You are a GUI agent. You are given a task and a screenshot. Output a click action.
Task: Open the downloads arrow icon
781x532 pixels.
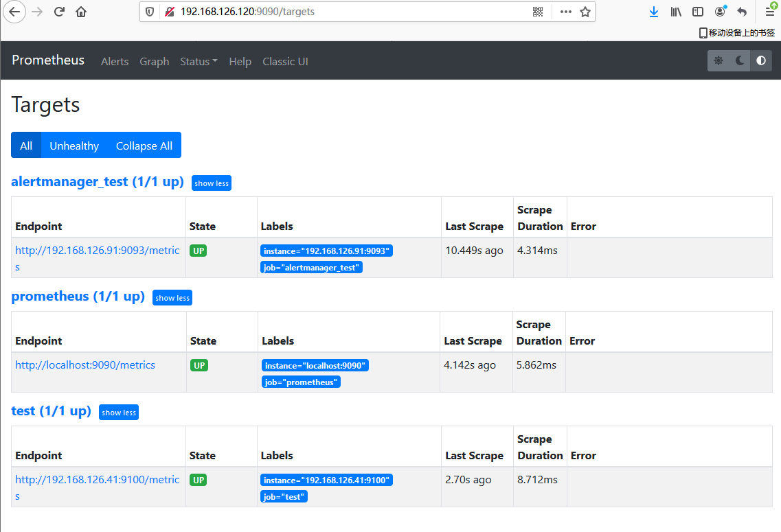[654, 12]
